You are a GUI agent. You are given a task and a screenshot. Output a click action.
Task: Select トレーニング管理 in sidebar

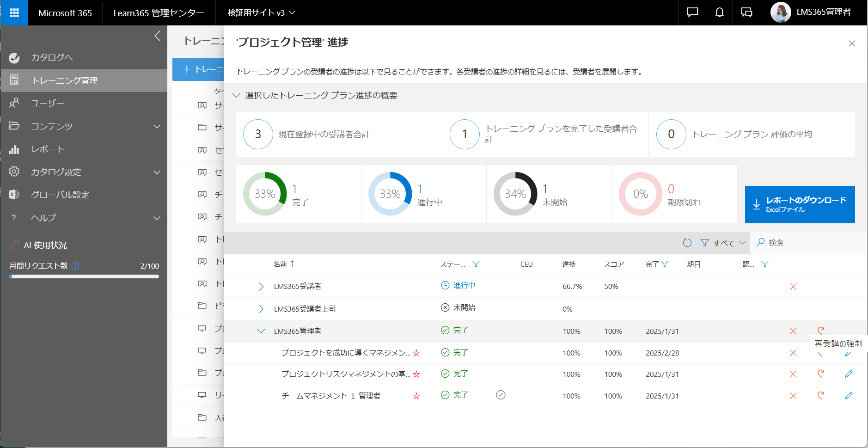coord(84,80)
